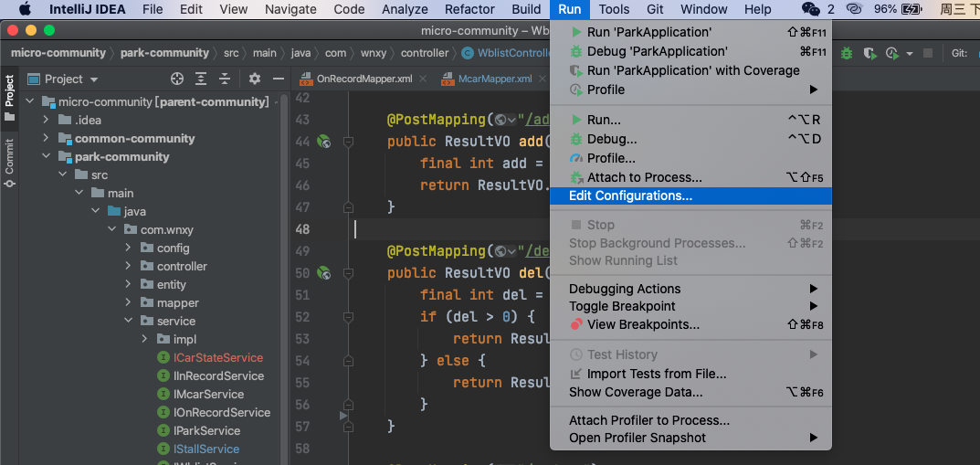Expand the config package
The image size is (980, 465).
[128, 248]
